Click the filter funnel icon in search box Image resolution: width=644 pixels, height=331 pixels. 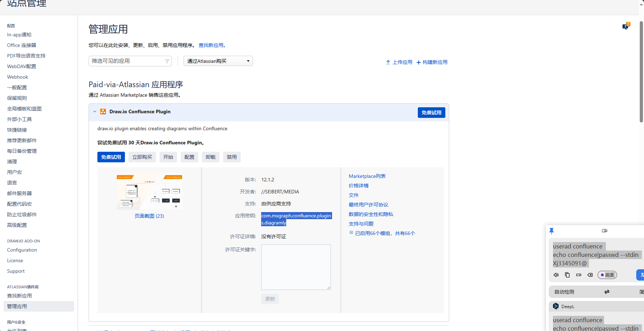click(x=167, y=61)
